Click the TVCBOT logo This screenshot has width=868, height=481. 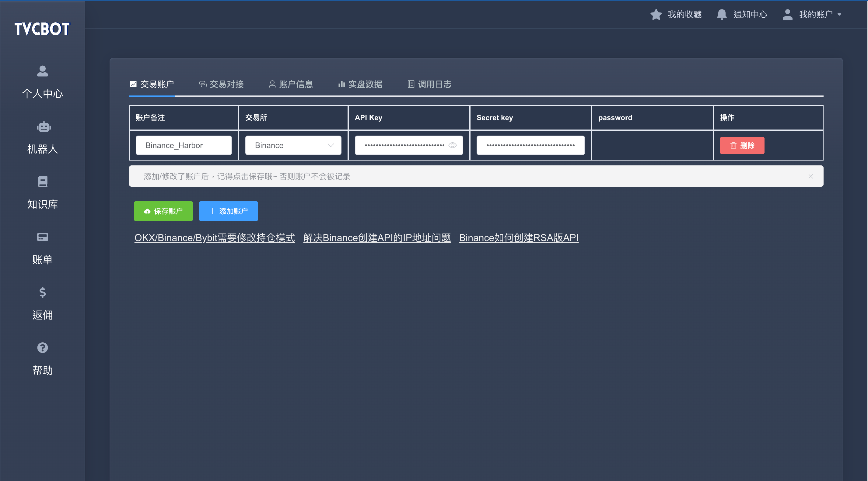[42, 29]
